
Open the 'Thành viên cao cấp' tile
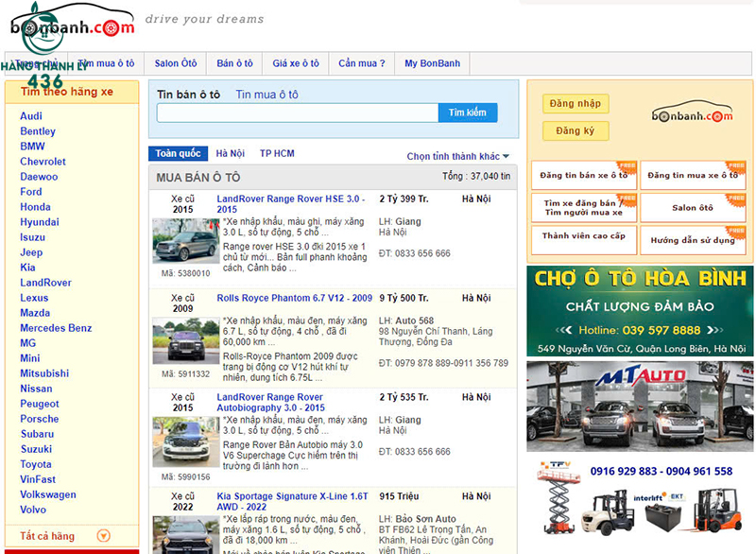tap(584, 240)
